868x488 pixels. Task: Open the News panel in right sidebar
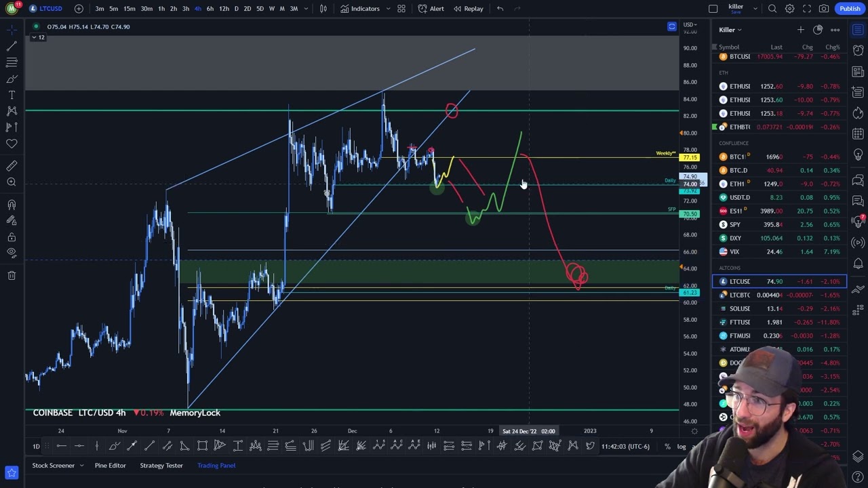tap(858, 71)
